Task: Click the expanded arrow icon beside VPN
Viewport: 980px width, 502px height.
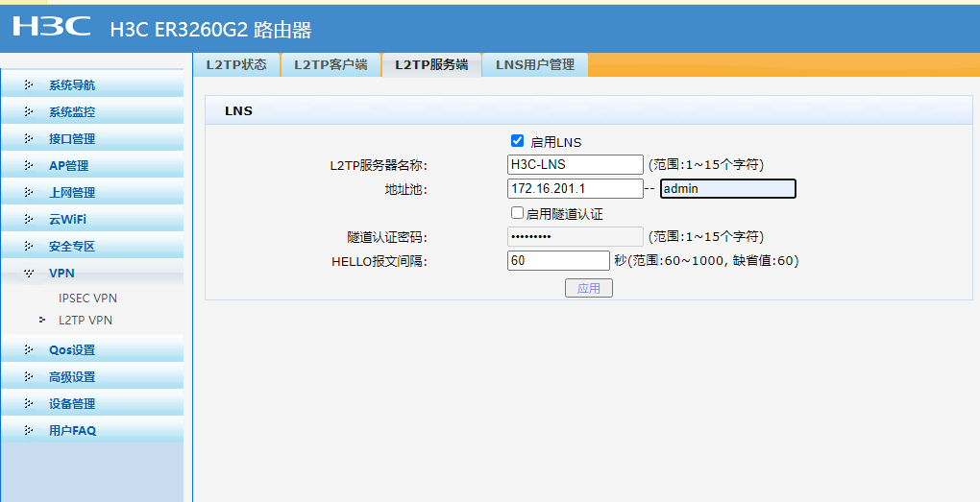Action: tap(29, 273)
